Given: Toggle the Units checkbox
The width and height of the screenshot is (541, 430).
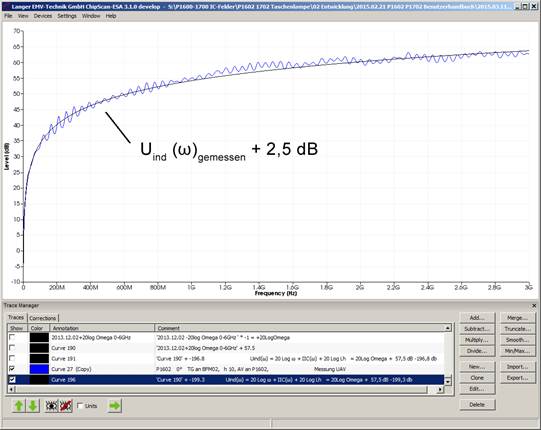Looking at the screenshot, I should point(80,405).
